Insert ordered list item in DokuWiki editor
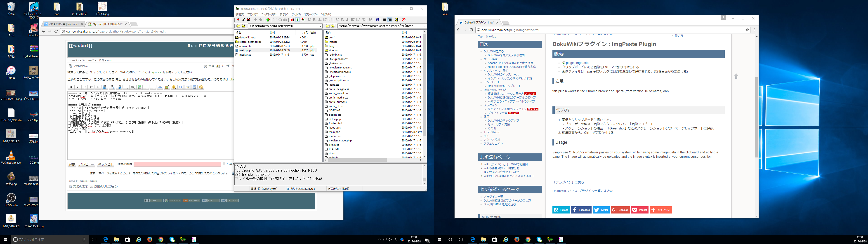The image size is (868, 244). [x=146, y=87]
